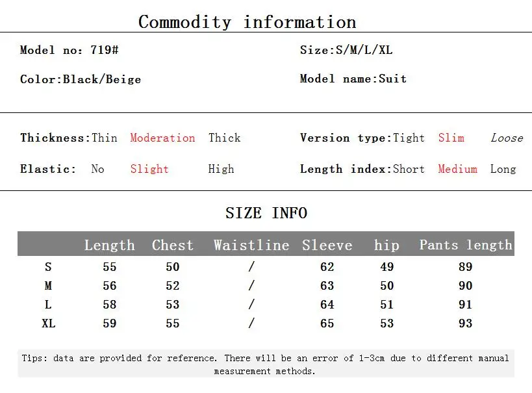Click the XL size row label

[49, 323]
